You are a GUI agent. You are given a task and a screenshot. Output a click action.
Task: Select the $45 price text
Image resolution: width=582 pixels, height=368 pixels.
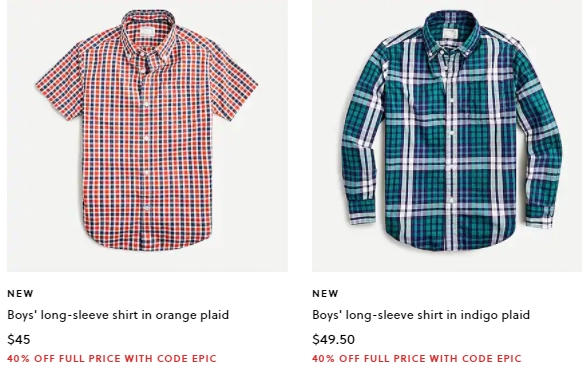[19, 339]
